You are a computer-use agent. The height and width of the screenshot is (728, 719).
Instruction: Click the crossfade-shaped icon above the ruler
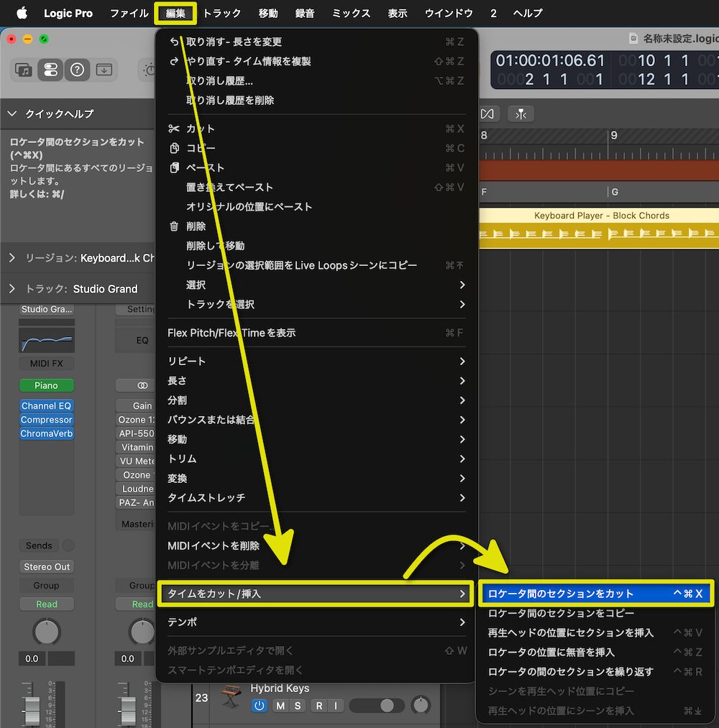487,114
